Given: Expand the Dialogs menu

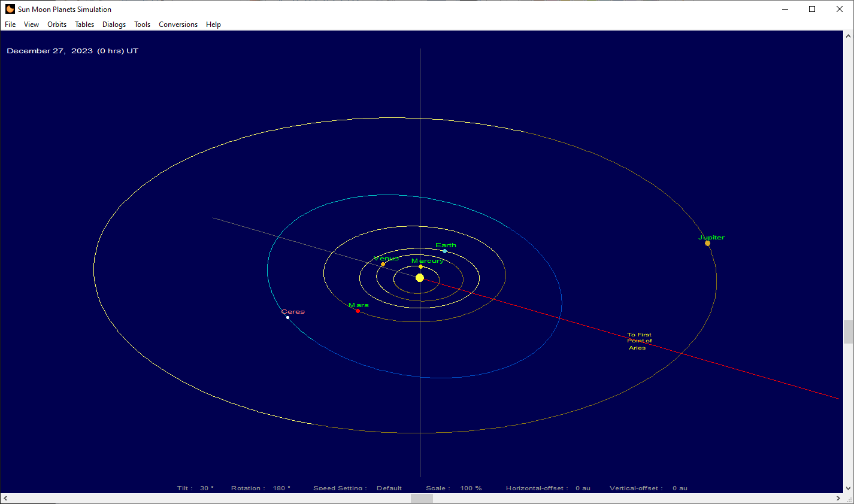Looking at the screenshot, I should [x=114, y=25].
